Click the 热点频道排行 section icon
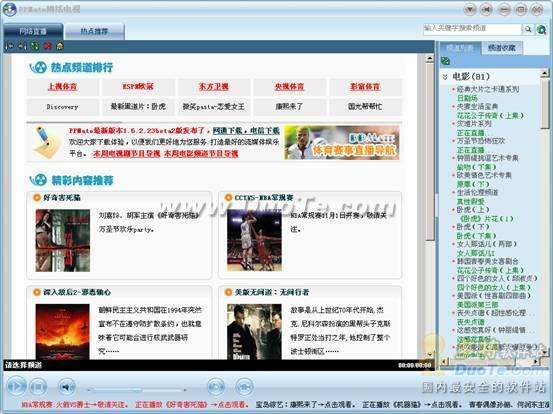 point(38,67)
